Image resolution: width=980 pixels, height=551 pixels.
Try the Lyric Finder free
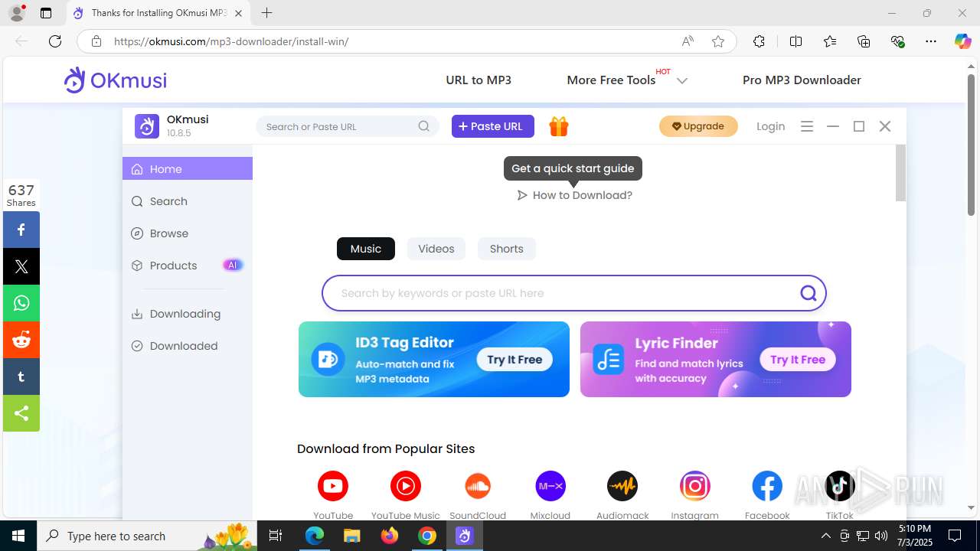pyautogui.click(x=798, y=360)
